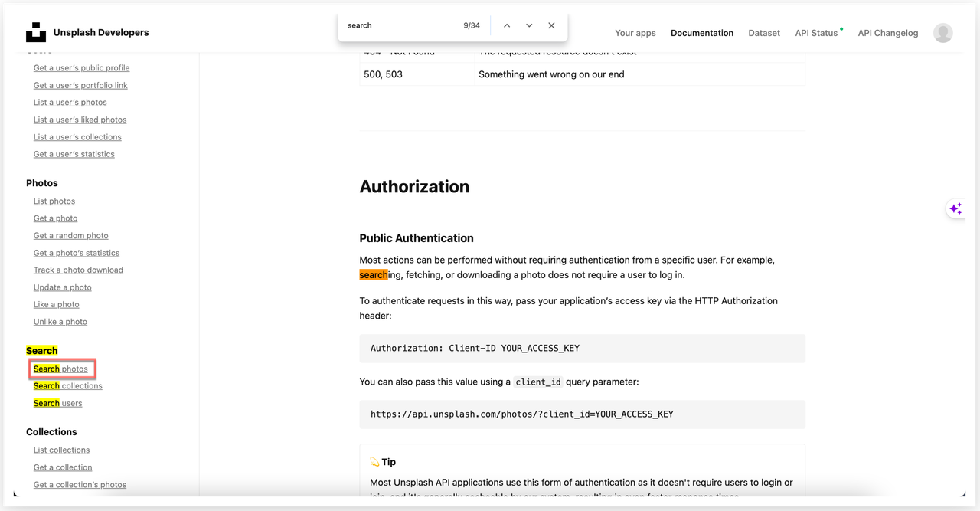
Task: Open Unlike a photo link
Action: pyautogui.click(x=60, y=322)
